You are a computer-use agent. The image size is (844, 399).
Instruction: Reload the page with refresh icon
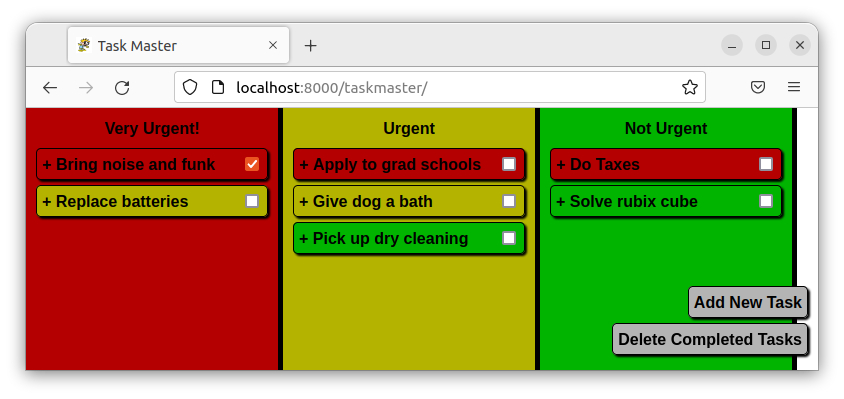(122, 87)
